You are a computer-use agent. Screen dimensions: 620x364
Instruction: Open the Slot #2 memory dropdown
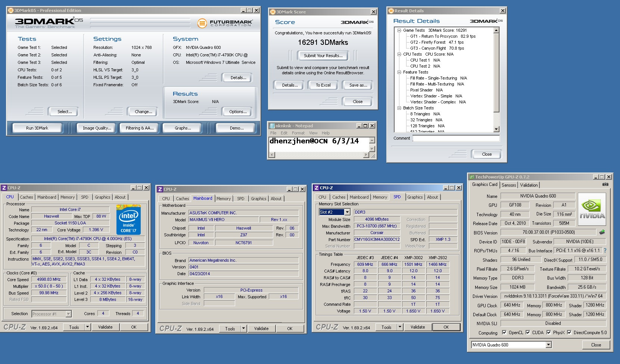[x=347, y=212]
